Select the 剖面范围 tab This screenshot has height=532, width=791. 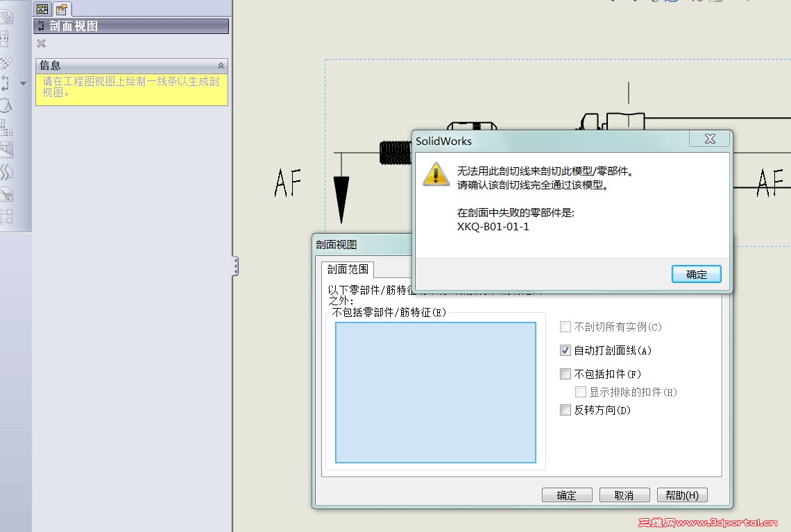coord(348,269)
